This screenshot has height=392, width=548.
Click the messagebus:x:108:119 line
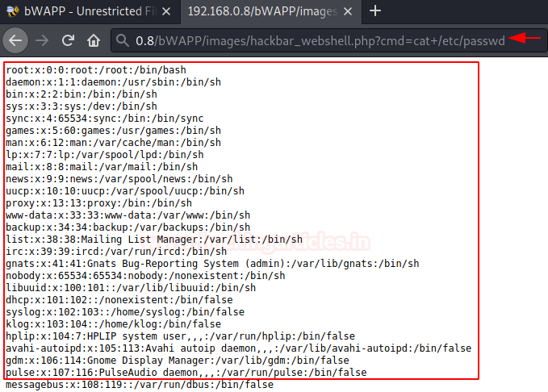tap(140, 385)
